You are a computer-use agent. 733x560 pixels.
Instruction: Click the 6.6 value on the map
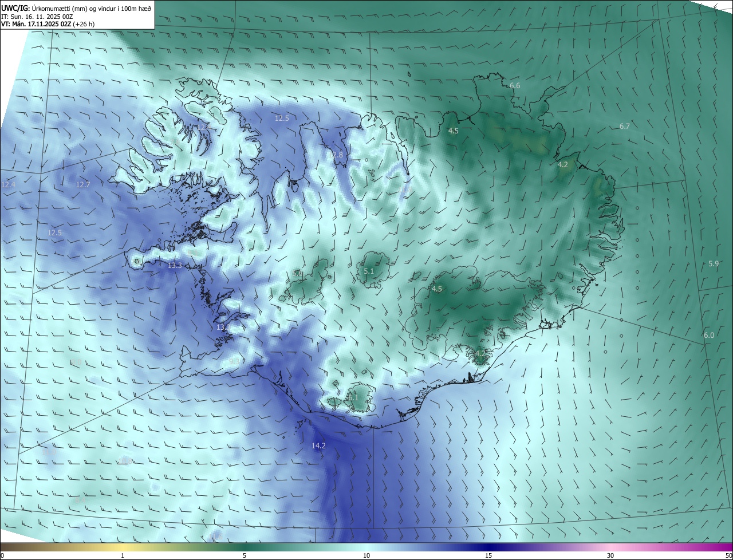515,85
